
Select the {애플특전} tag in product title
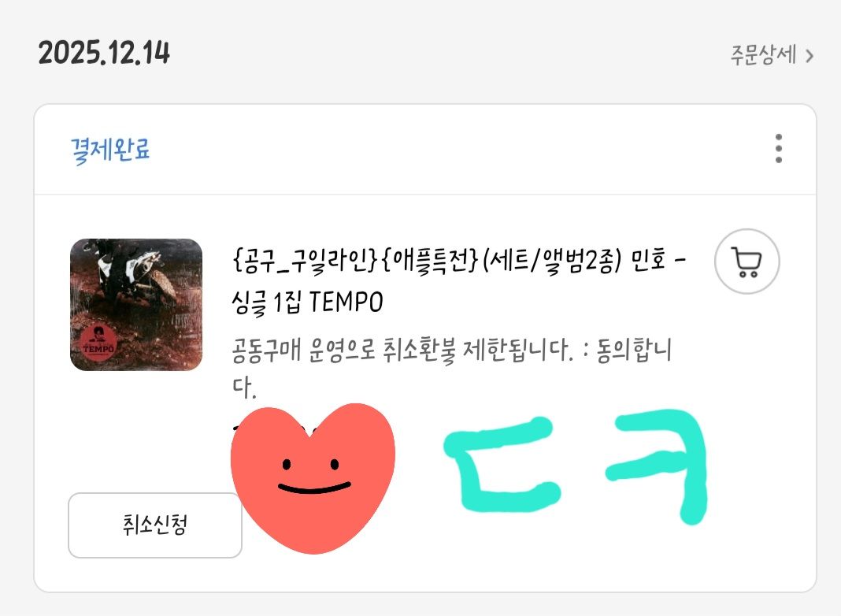(x=428, y=262)
